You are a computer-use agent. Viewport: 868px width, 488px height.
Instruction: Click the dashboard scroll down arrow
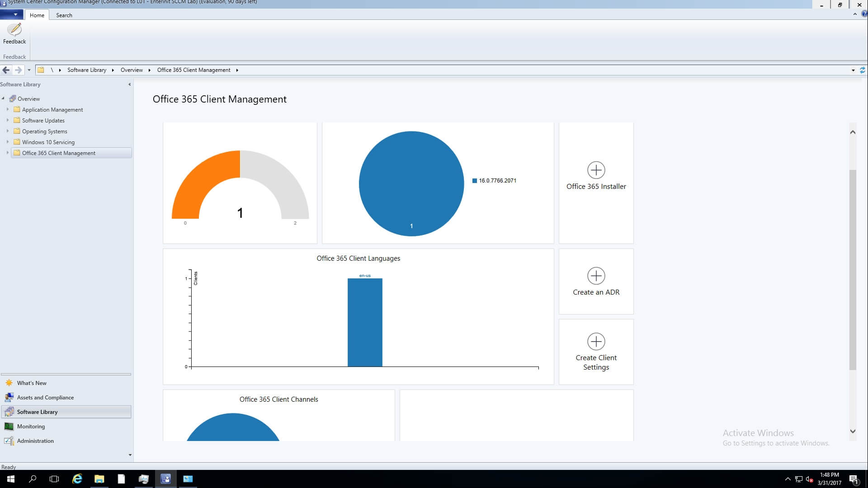coord(853,431)
